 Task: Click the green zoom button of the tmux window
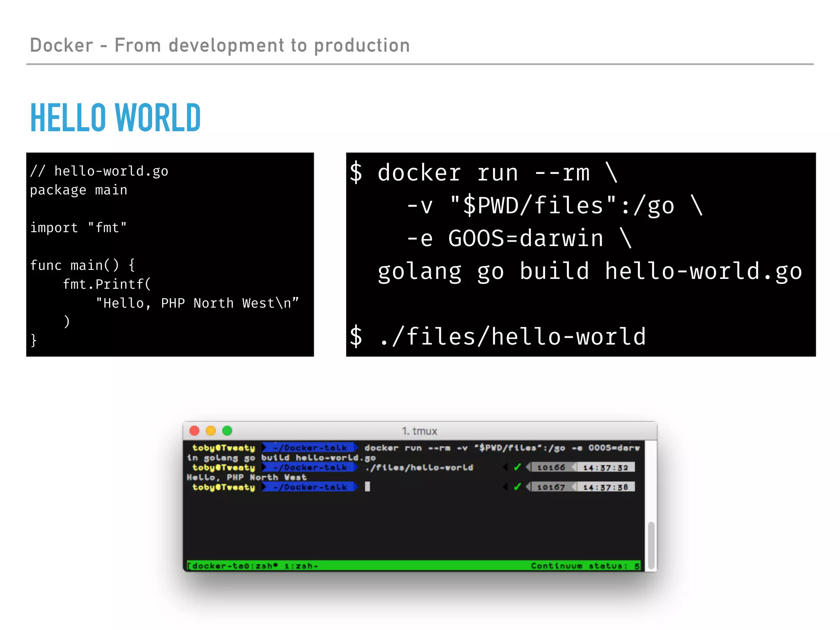pyautogui.click(x=227, y=431)
